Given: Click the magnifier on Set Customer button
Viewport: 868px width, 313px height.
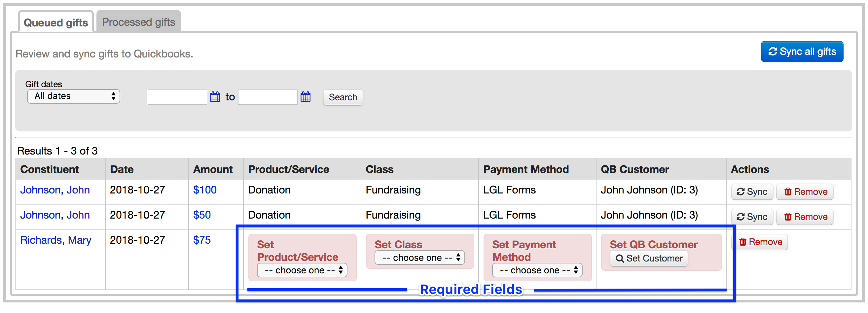Looking at the screenshot, I should 621,259.
